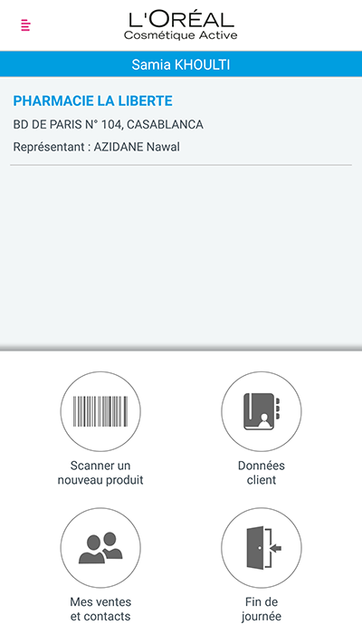The height and width of the screenshot is (644, 362).
Task: Tap the word CASABLANCA in the address
Action: (x=165, y=124)
